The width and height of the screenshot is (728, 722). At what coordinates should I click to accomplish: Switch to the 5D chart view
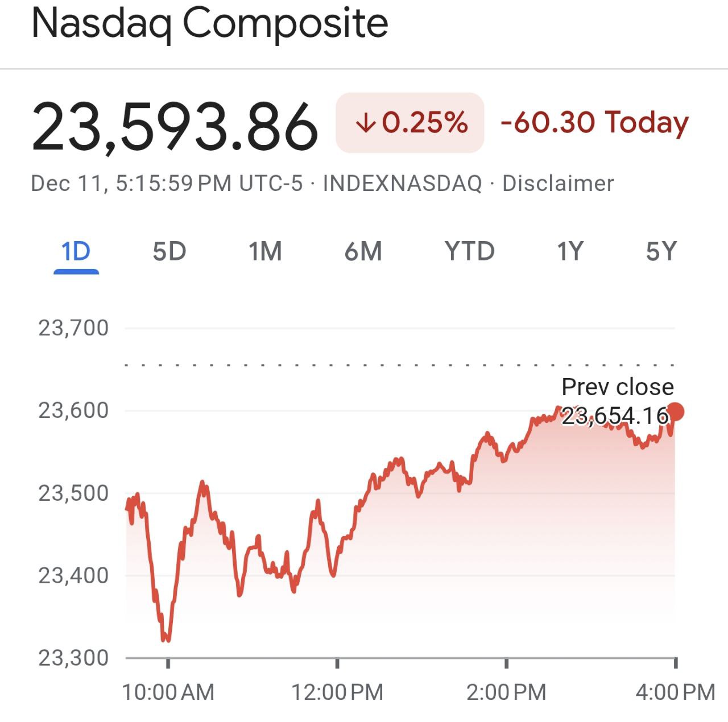point(169,251)
